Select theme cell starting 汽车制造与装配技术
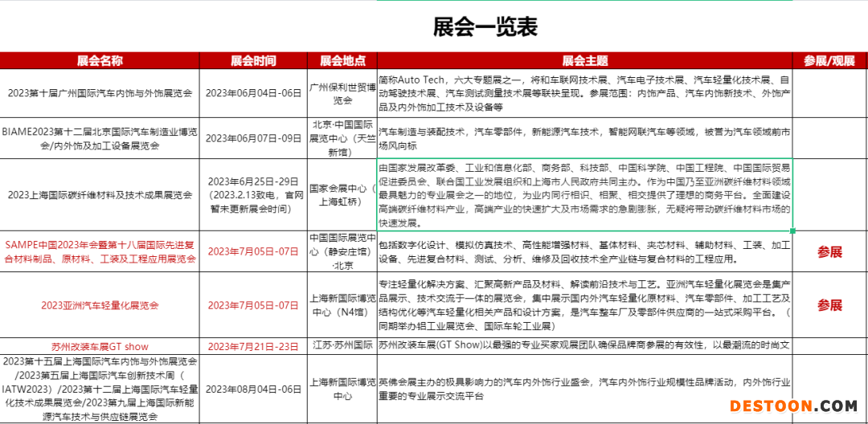The height and width of the screenshot is (424, 868). (x=584, y=138)
